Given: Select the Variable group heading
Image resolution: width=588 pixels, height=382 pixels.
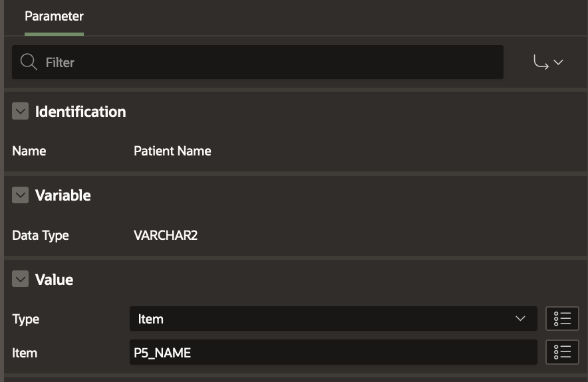Looking at the screenshot, I should (63, 195).
